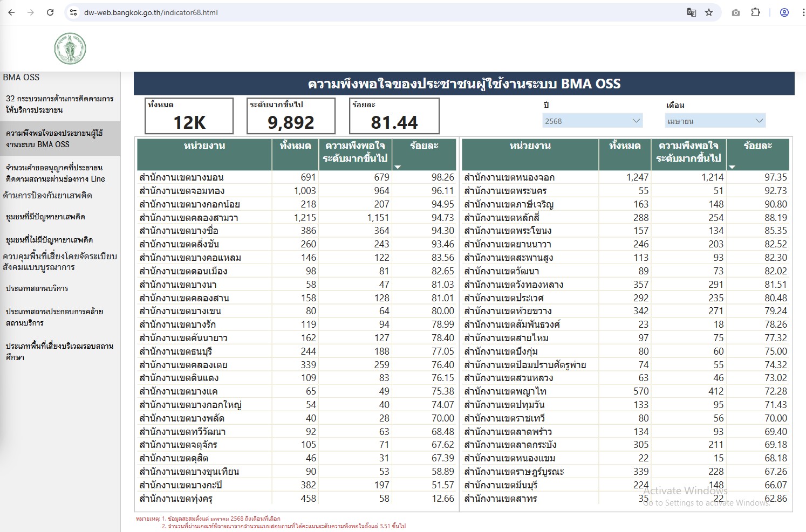Screen dimensions: 806x532
Task: Open the browser extensions icon
Action: tap(755, 12)
